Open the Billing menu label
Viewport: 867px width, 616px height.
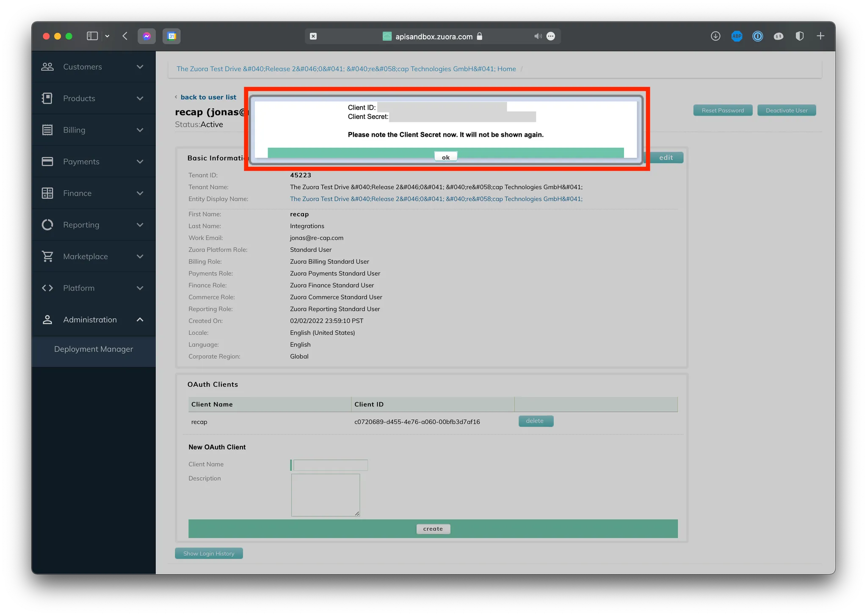(74, 130)
